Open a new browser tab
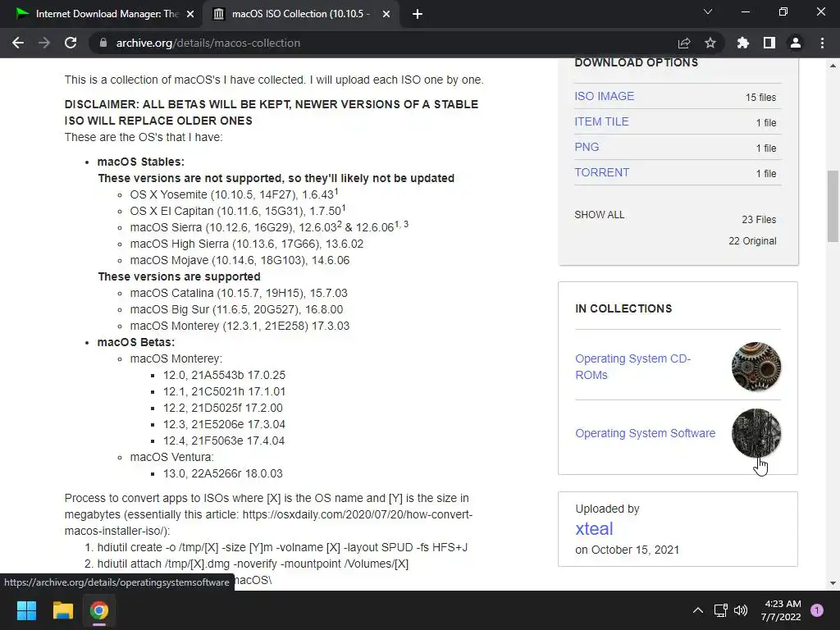Viewport: 840px width, 630px height. click(418, 14)
